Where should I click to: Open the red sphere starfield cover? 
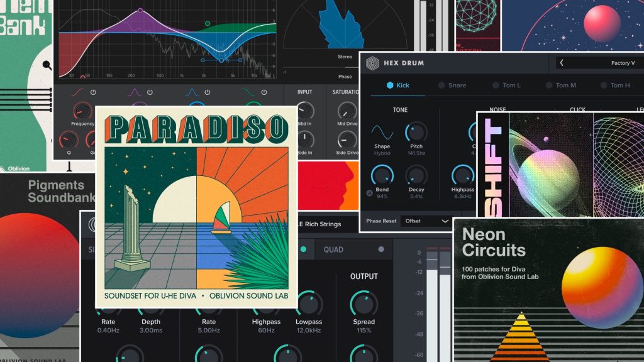572,25
